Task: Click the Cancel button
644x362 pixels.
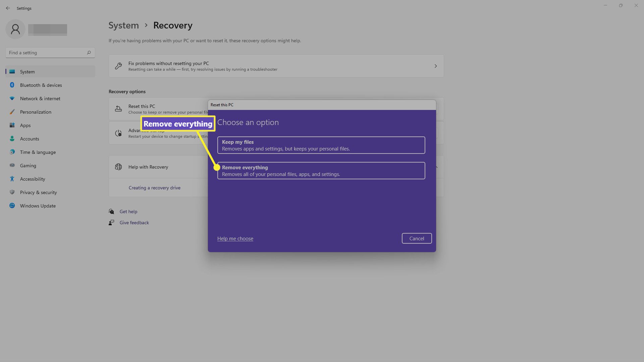Action: [417, 238]
